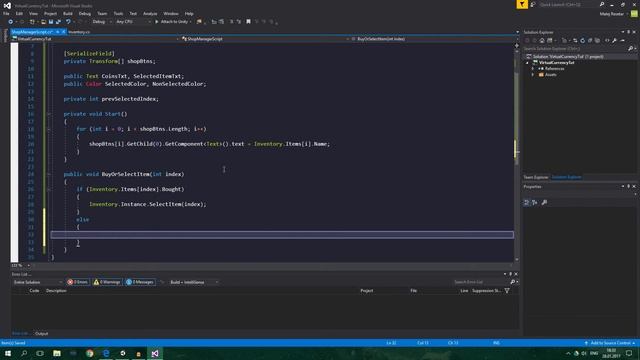Click the error list filter funnel icon
640x360 pixels.
click(507, 291)
